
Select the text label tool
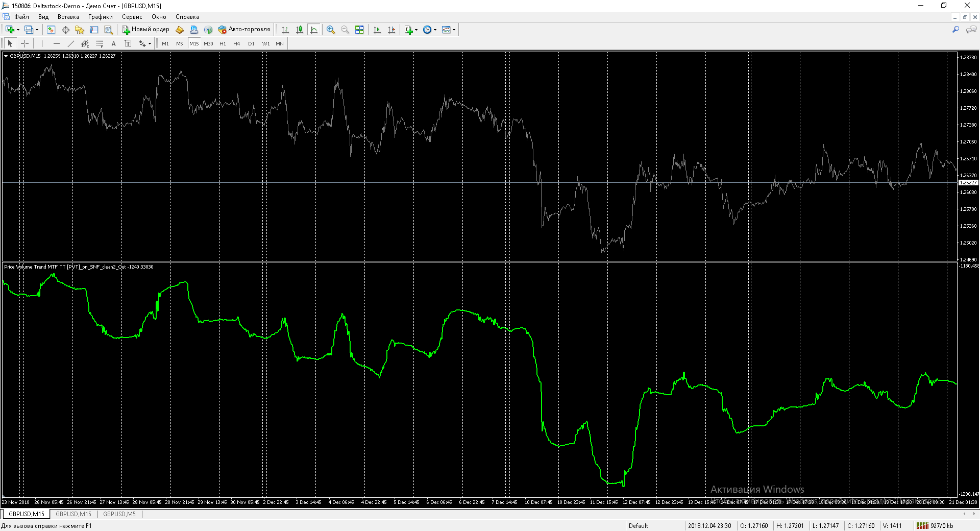[x=128, y=43]
